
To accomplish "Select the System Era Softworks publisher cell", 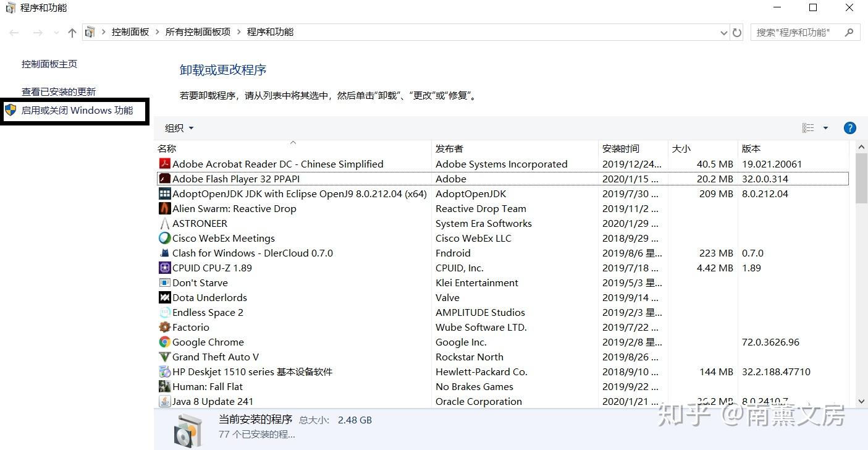I will tap(484, 223).
